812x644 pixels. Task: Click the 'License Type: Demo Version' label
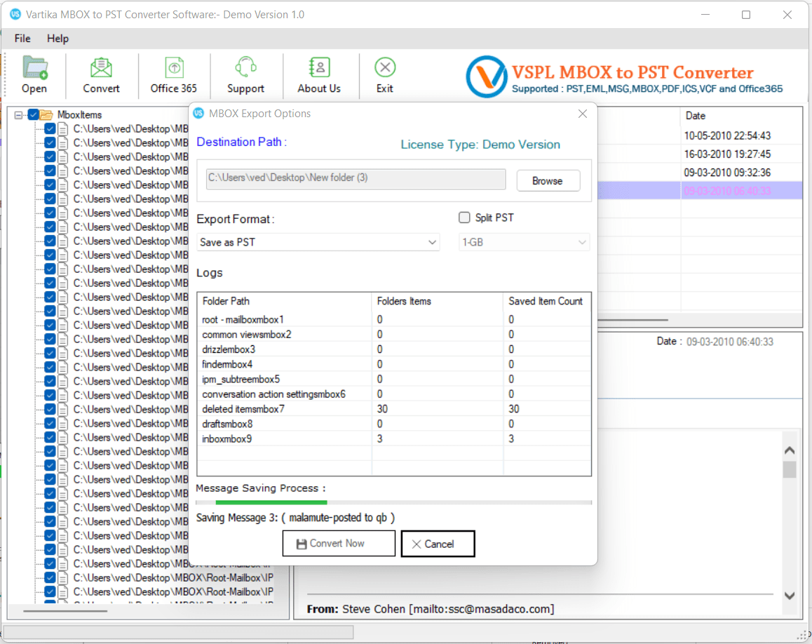pos(480,145)
